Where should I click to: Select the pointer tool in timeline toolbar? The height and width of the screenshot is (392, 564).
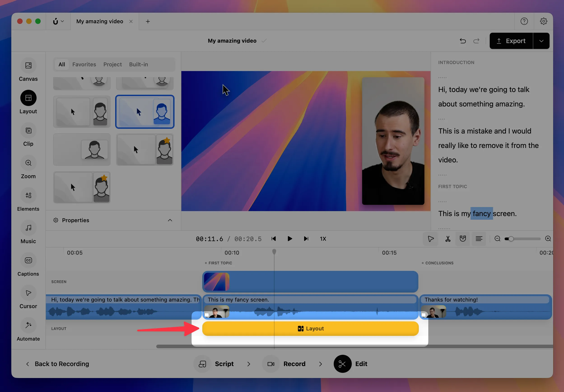pos(431,239)
